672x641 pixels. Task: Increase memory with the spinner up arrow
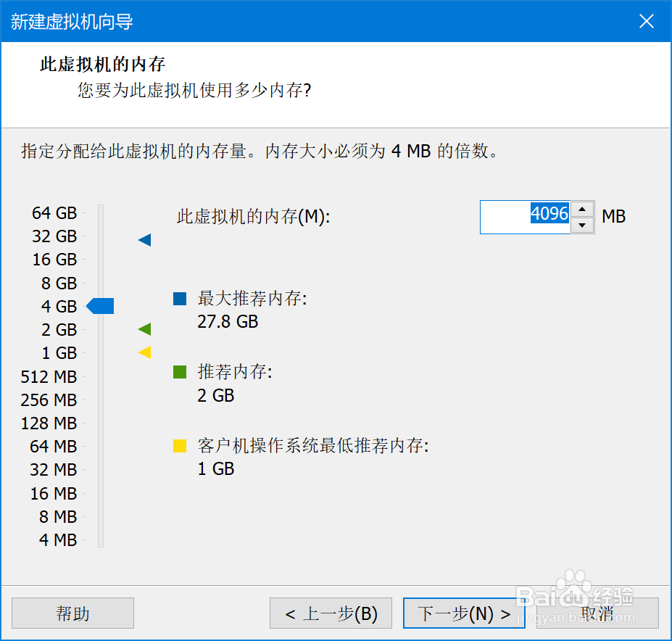click(x=582, y=210)
